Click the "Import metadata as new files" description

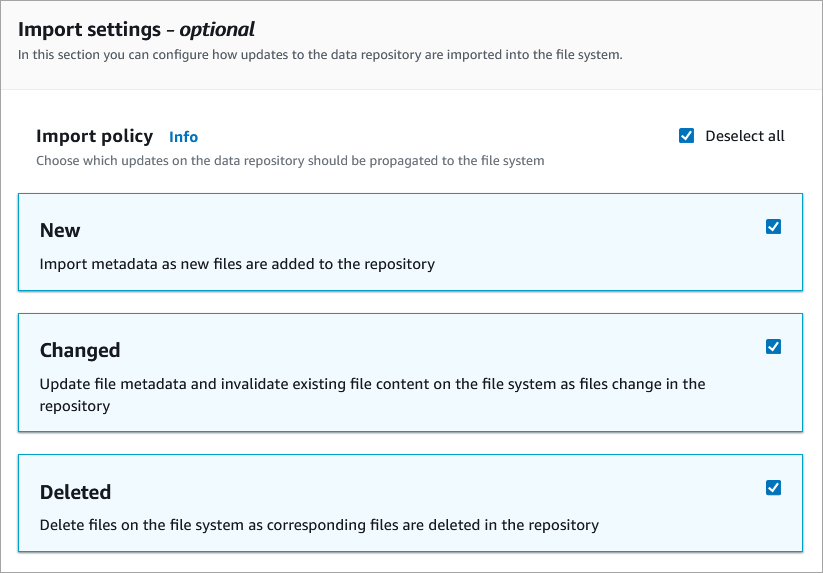(x=237, y=264)
